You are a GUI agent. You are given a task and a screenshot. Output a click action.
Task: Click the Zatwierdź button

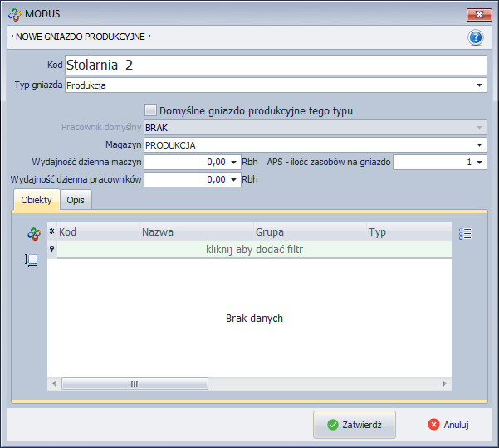tap(354, 424)
